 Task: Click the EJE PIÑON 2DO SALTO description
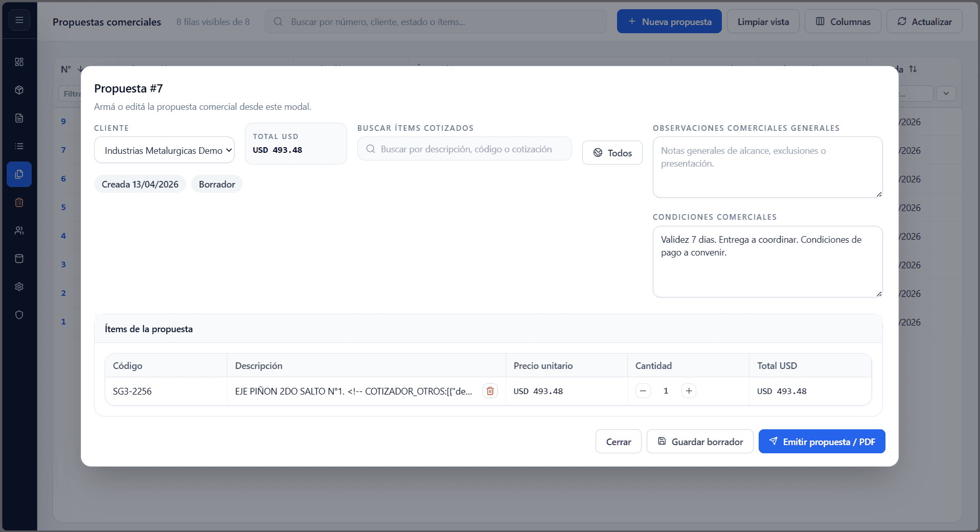pos(353,391)
